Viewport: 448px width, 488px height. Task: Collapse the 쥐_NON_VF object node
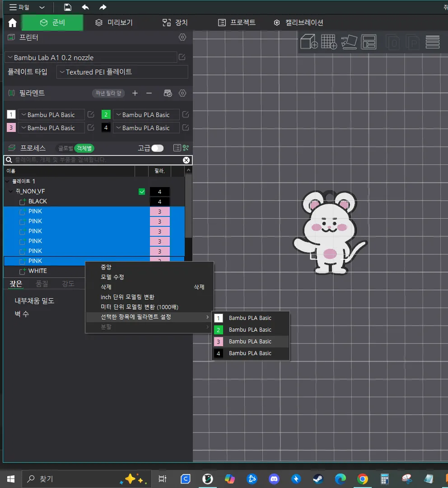[x=11, y=191]
